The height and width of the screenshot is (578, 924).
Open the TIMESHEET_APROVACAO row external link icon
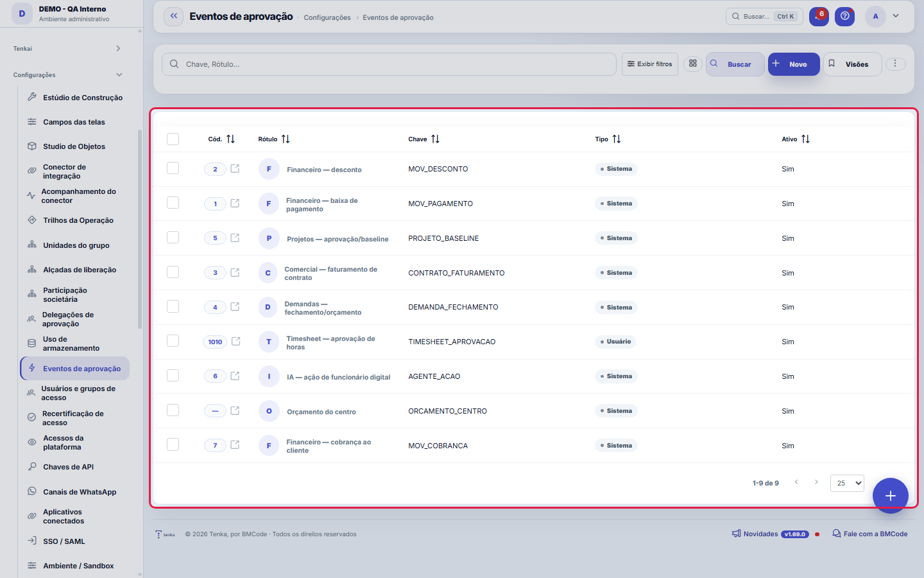pyautogui.click(x=236, y=342)
